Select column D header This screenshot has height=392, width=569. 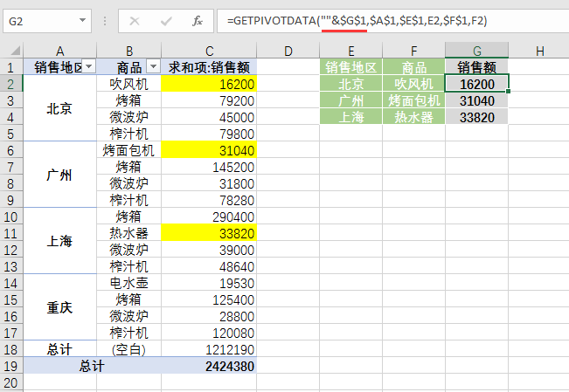point(288,51)
